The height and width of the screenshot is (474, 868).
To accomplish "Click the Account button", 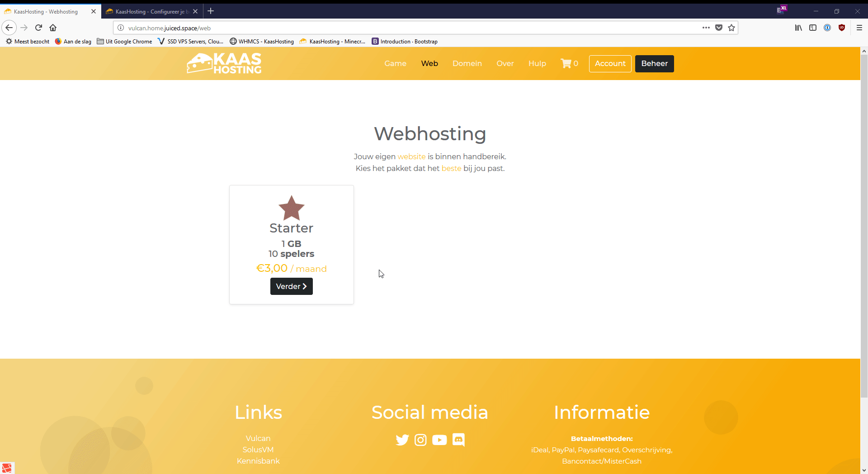I will pyautogui.click(x=610, y=63).
